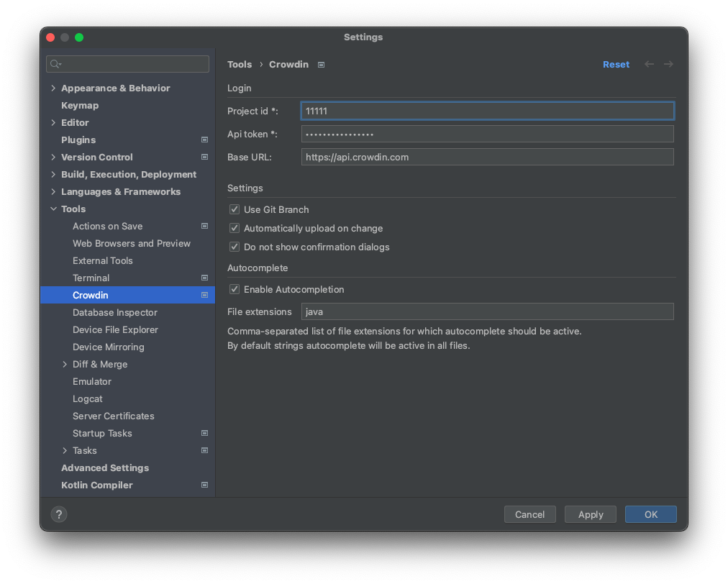Click project-level icon next to Kotlin Compiler
This screenshot has height=584, width=728.
pyautogui.click(x=204, y=485)
